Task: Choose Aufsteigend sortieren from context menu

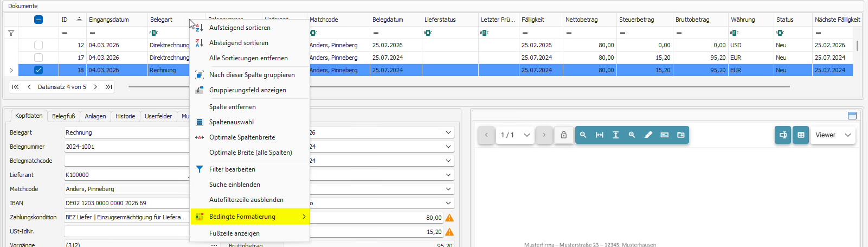Action: (240, 28)
